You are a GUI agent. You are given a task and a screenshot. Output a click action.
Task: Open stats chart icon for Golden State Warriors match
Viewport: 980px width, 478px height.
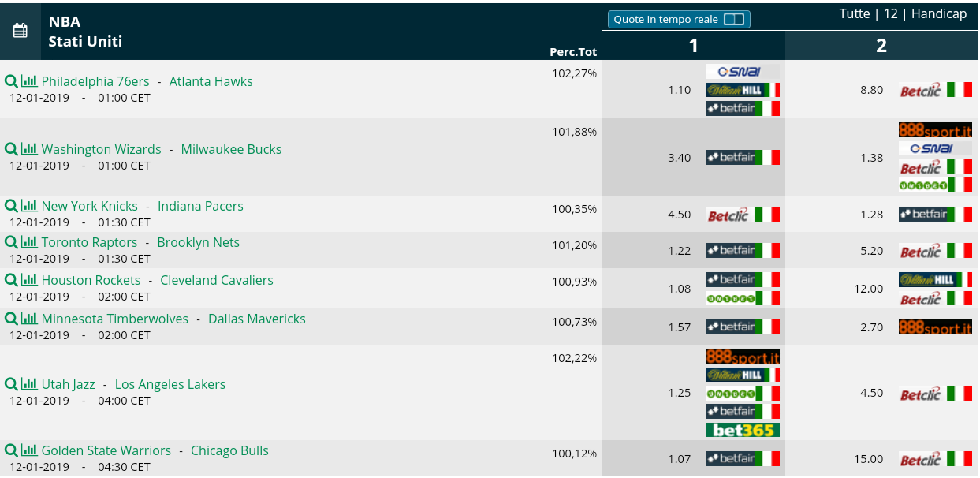[x=29, y=450]
